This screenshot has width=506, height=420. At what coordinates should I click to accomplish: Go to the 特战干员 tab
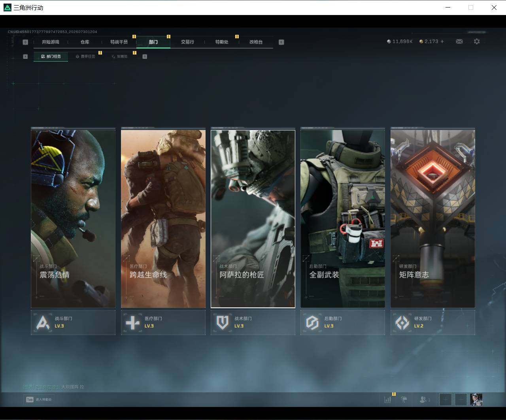click(119, 42)
